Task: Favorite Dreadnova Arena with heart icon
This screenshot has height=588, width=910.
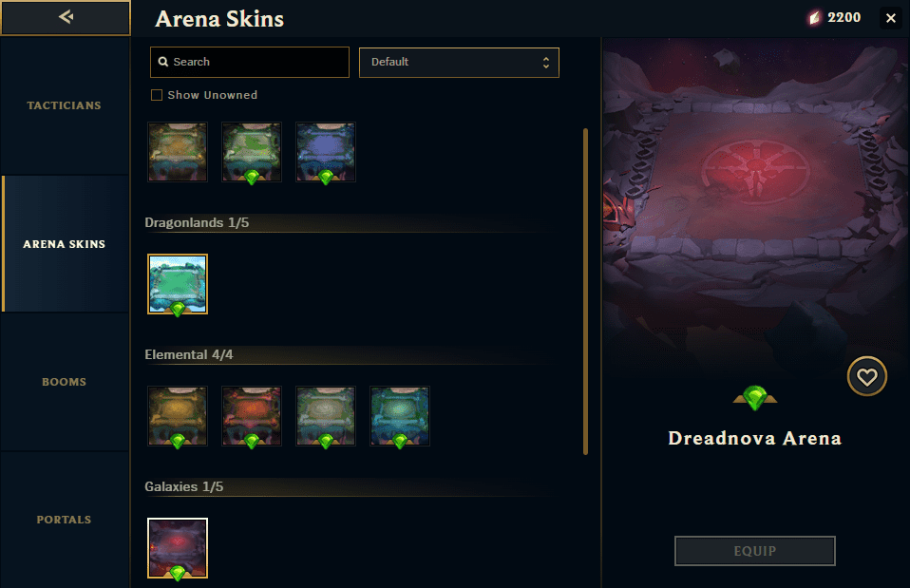Action: click(867, 377)
